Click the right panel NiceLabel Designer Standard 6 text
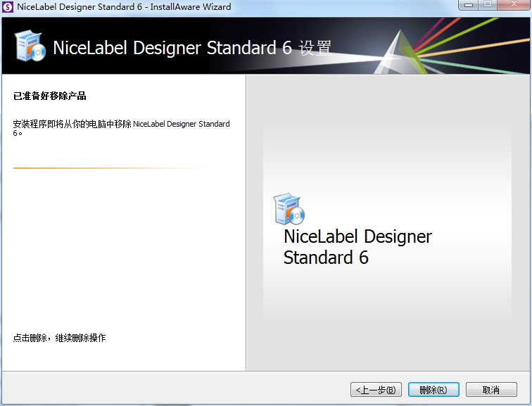This screenshot has height=406, width=532. (357, 246)
